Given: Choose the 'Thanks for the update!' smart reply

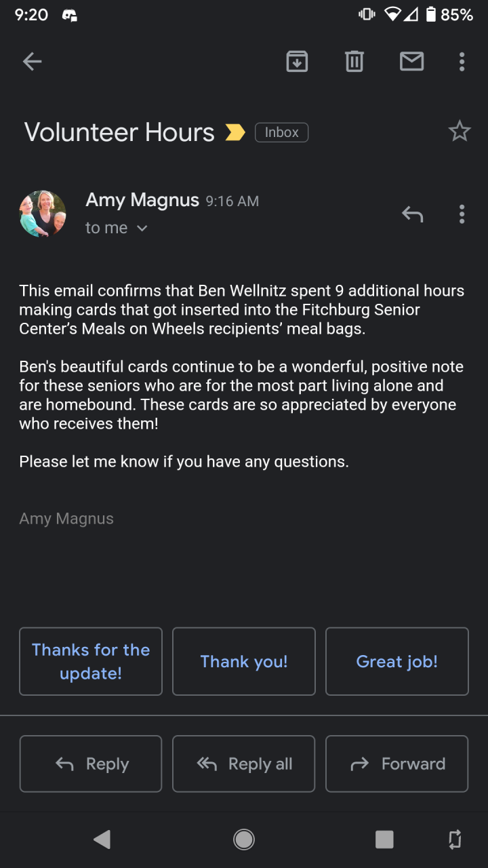Looking at the screenshot, I should [91, 661].
